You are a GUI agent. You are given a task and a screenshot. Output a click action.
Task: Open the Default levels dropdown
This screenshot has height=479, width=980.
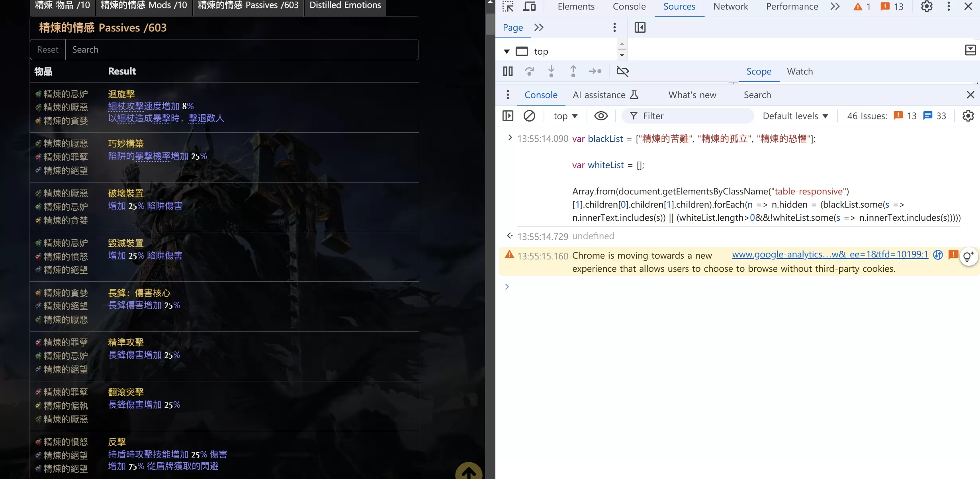point(795,116)
